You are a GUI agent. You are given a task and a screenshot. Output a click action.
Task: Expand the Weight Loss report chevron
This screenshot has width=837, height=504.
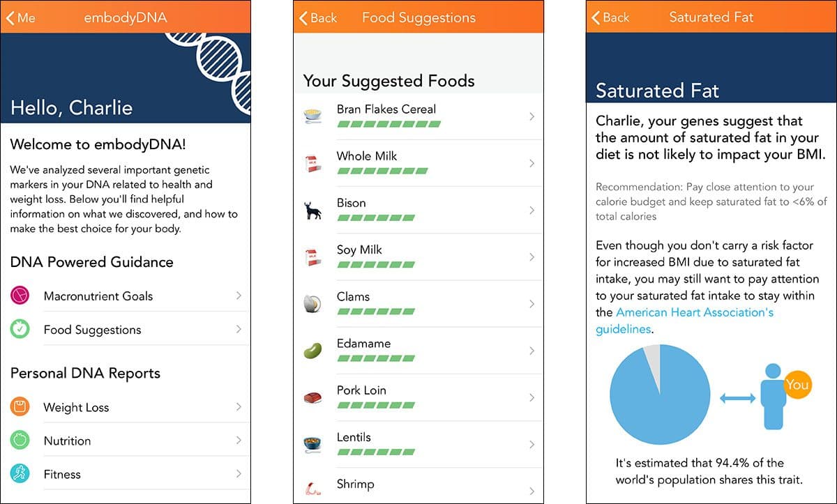coord(239,407)
